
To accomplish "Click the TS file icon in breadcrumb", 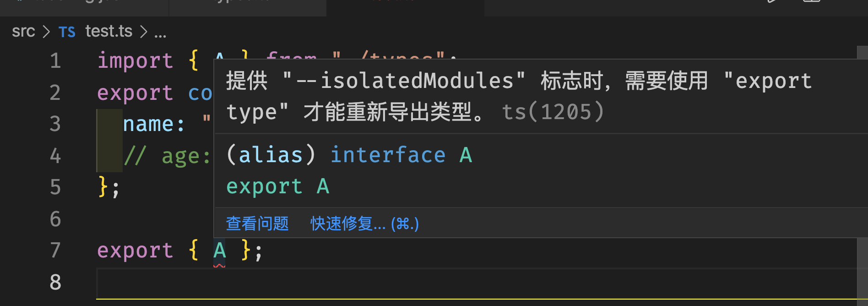I will [x=67, y=32].
